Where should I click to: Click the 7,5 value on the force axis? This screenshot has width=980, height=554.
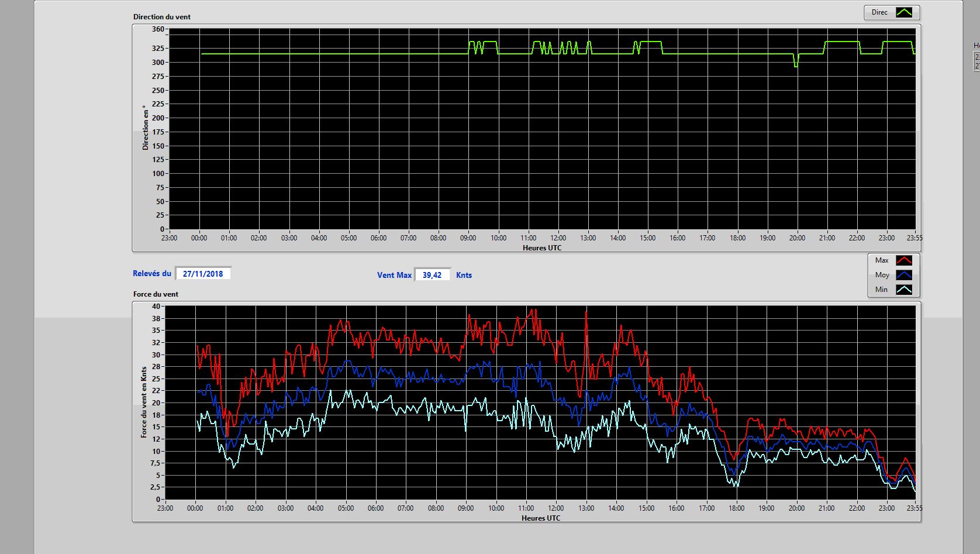[x=155, y=463]
